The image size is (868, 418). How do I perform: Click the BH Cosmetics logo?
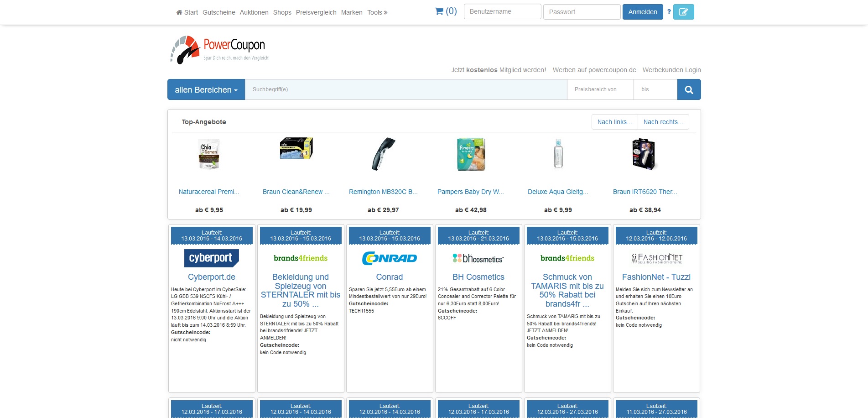[478, 258]
